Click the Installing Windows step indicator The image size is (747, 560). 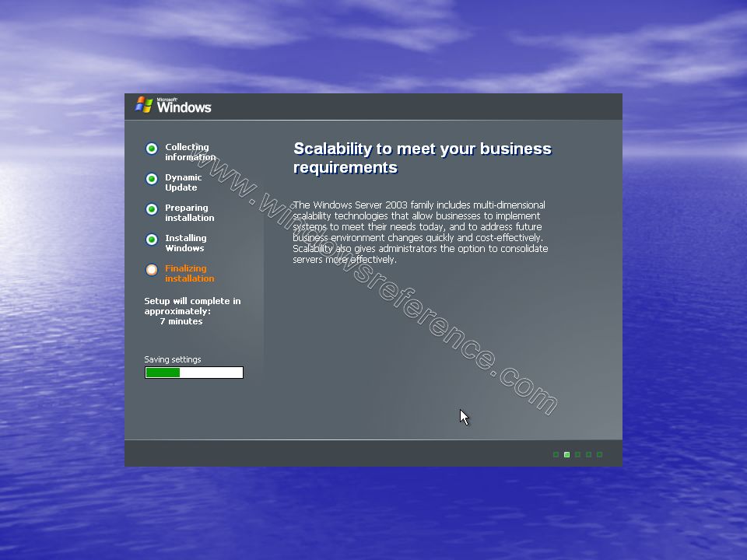[x=152, y=239]
